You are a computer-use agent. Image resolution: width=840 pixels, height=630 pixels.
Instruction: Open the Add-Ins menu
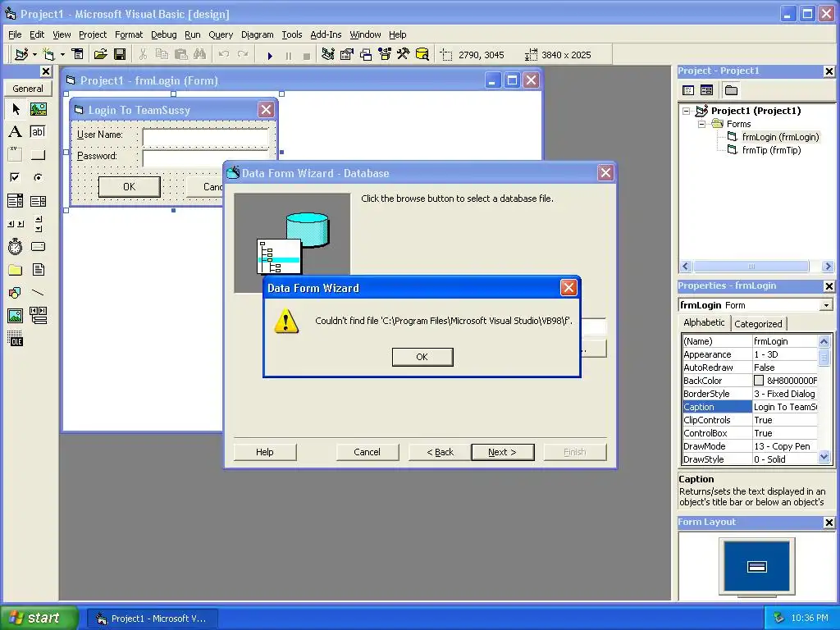pos(326,34)
